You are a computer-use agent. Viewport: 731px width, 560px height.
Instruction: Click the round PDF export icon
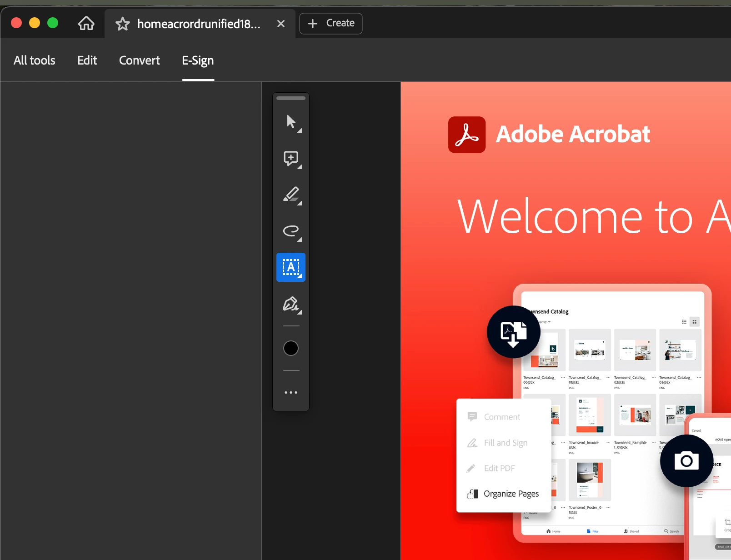pos(514,332)
